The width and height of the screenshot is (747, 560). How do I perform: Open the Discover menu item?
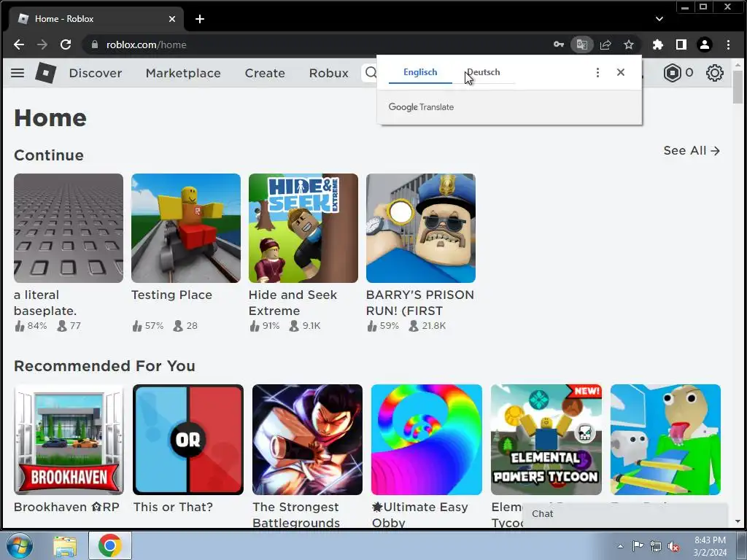96,74
